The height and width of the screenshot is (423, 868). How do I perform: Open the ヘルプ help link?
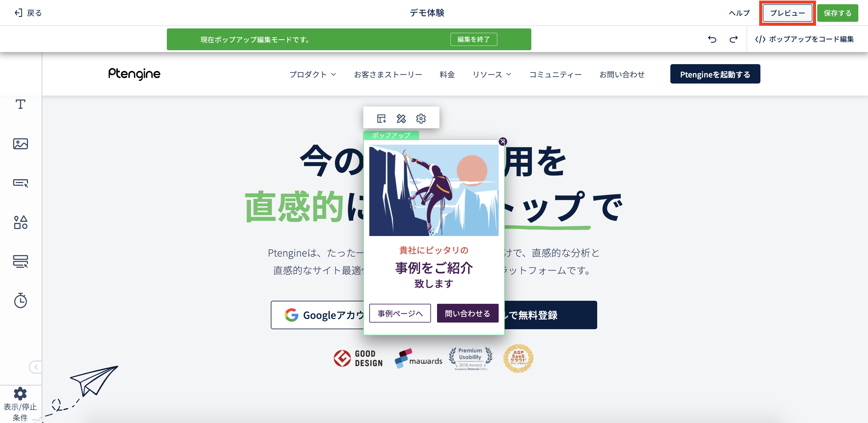click(739, 13)
